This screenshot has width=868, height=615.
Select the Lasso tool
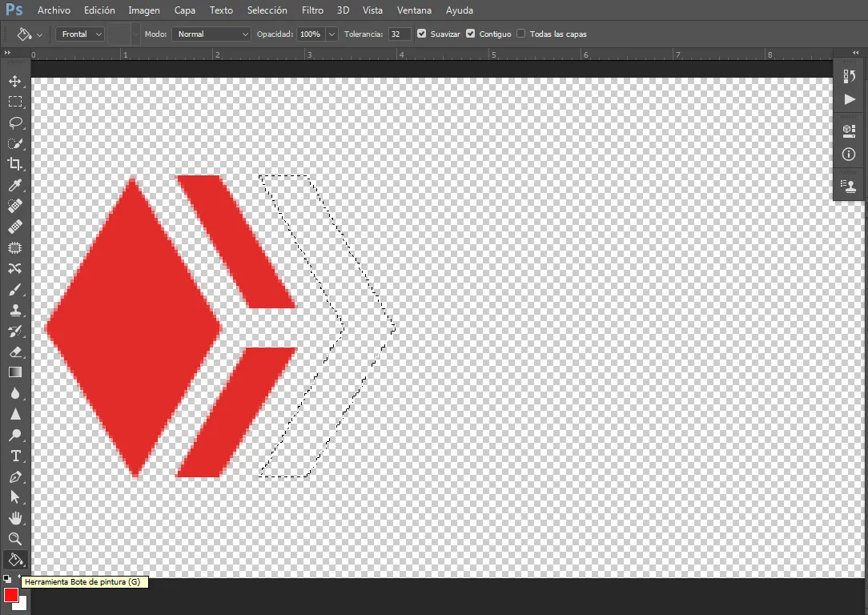[x=15, y=123]
